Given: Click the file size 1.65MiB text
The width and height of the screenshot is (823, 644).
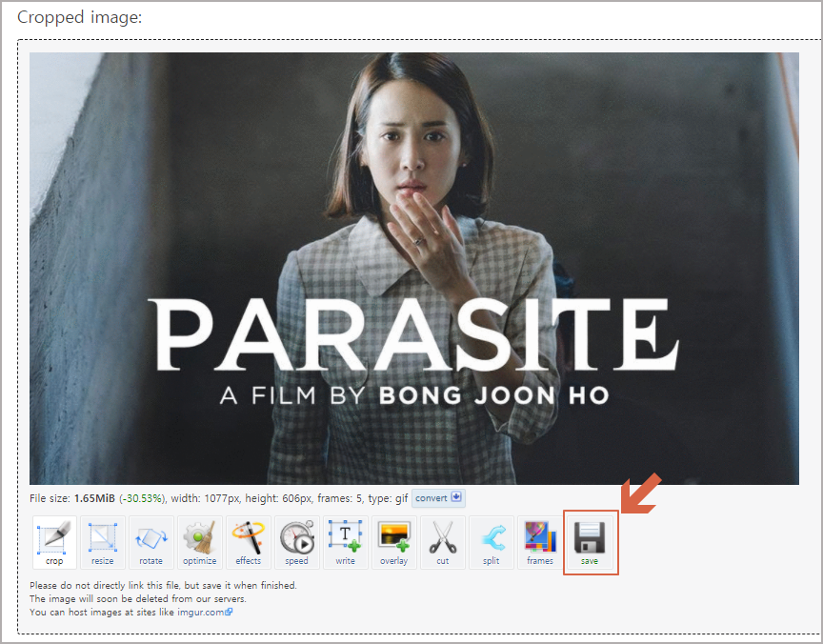Looking at the screenshot, I should 94,498.
